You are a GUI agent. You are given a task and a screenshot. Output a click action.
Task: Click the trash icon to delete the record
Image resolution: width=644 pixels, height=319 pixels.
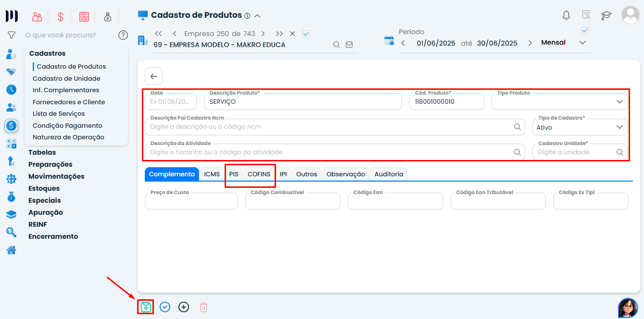point(203,307)
